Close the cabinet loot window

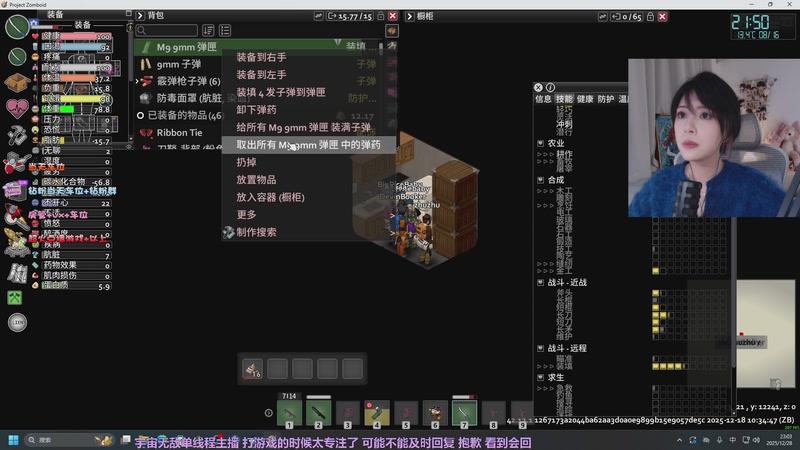(x=662, y=16)
